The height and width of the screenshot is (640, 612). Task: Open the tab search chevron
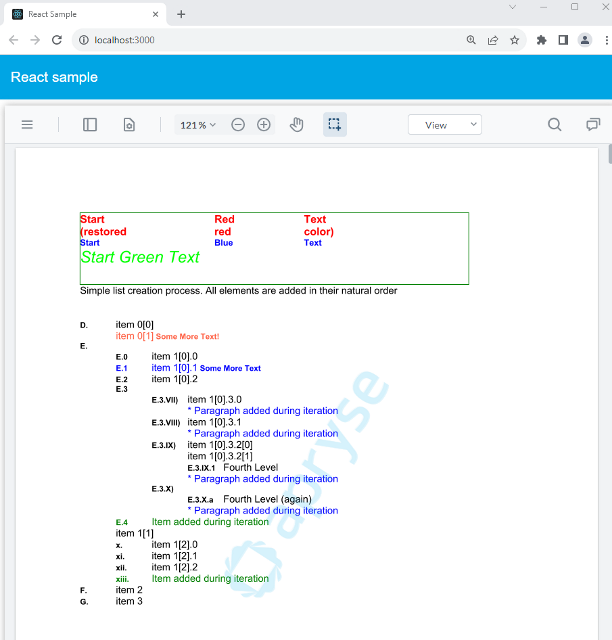pyautogui.click(x=512, y=7)
